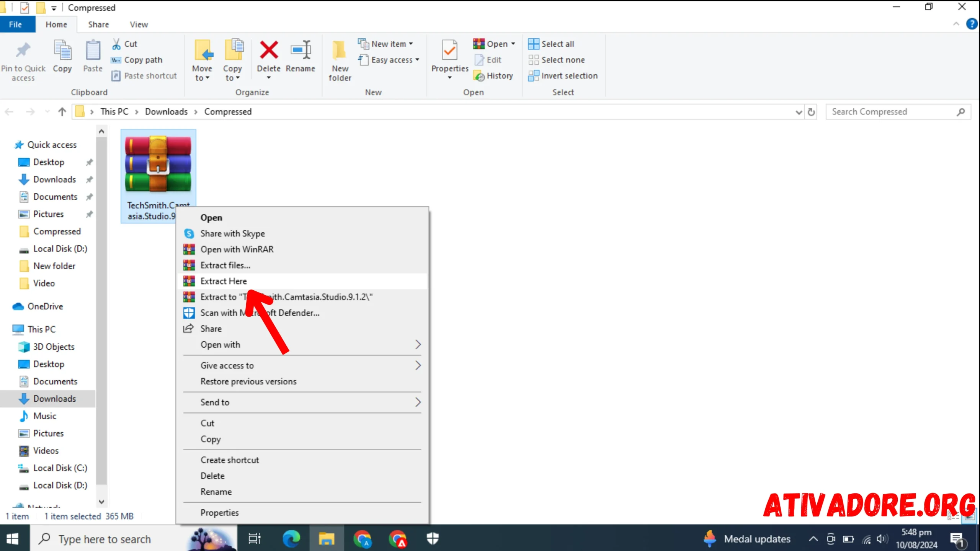
Task: Click the Refresh button beside address bar
Action: (811, 112)
